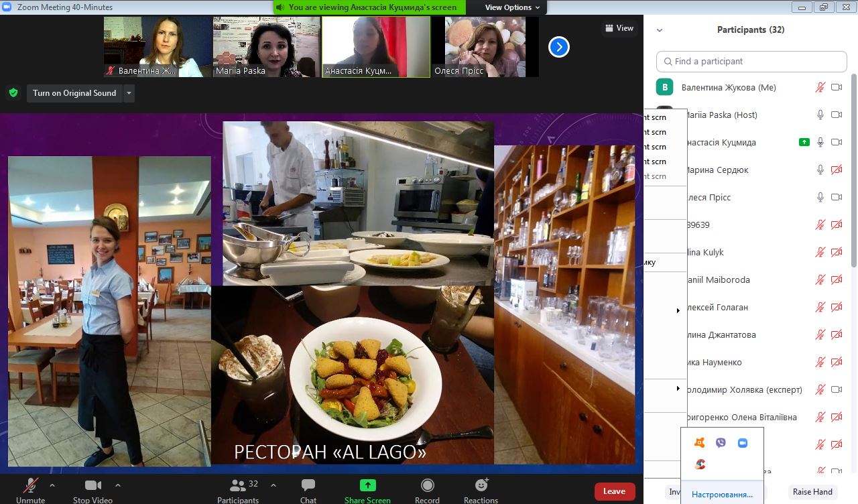Expand video options caret beside Stop Video
Image resolution: width=858 pixels, height=504 pixels.
coord(118,485)
